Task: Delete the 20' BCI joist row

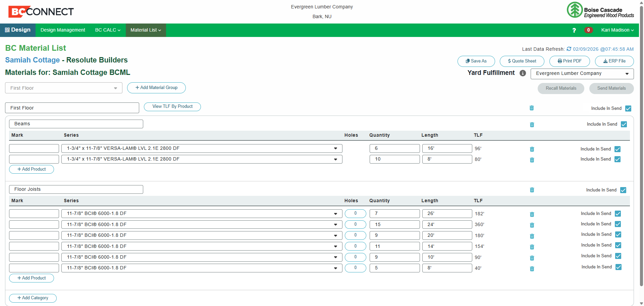Action: click(x=532, y=236)
